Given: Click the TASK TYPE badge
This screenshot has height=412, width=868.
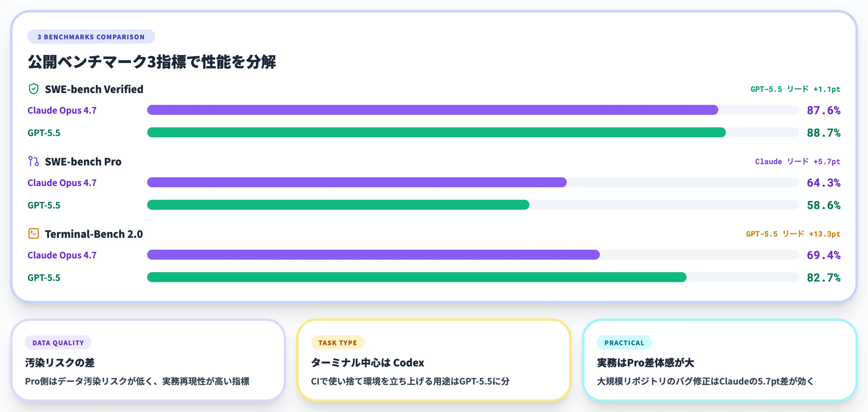Looking at the screenshot, I should tap(338, 342).
